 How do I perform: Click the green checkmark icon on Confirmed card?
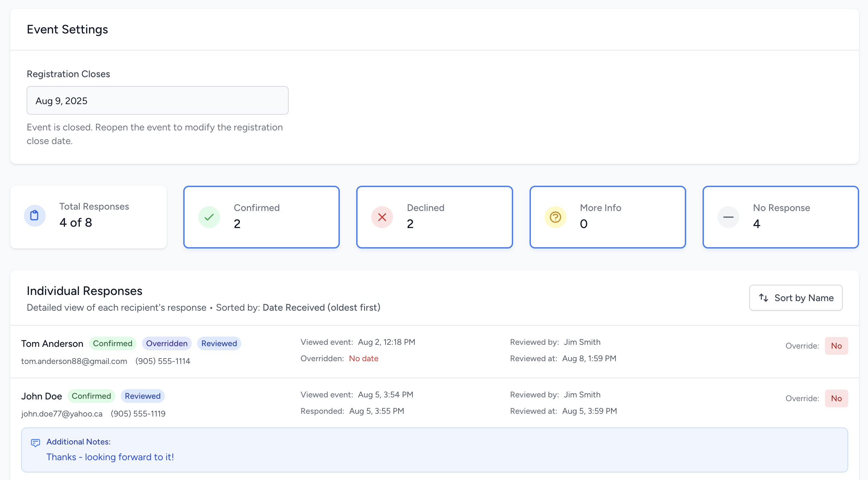point(209,217)
